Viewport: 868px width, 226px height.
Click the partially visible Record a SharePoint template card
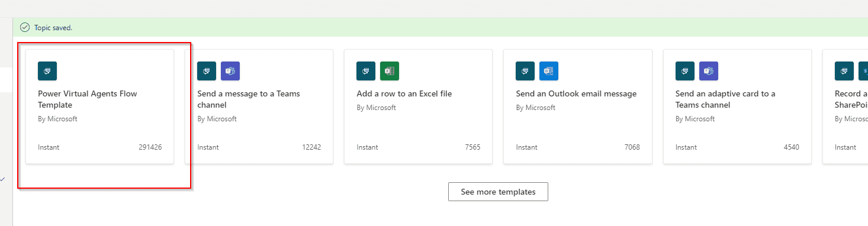(x=846, y=106)
